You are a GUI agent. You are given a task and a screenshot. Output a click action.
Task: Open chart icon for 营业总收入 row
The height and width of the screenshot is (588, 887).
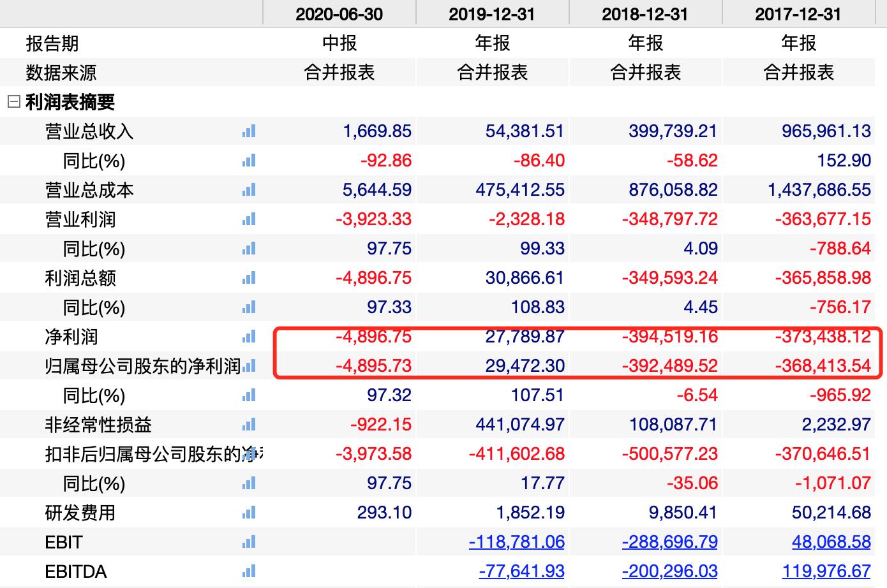tap(249, 131)
